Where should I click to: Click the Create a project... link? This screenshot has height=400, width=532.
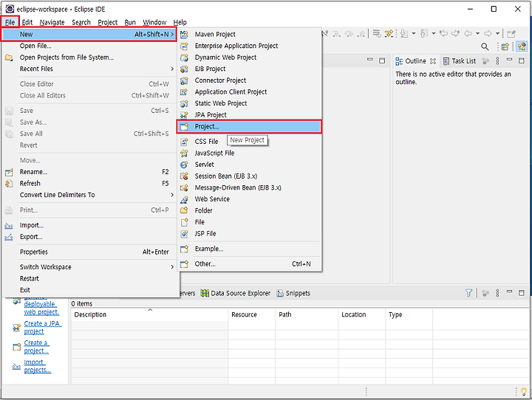click(x=37, y=347)
